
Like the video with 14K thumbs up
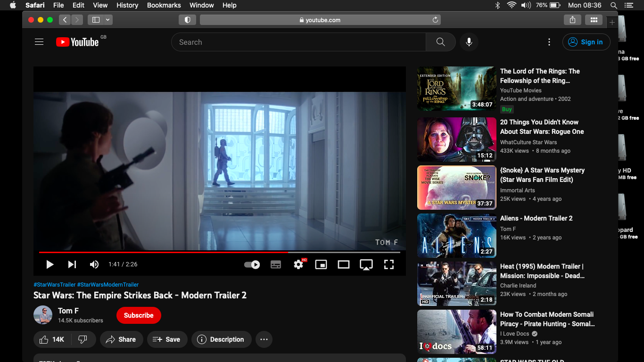(x=52, y=339)
